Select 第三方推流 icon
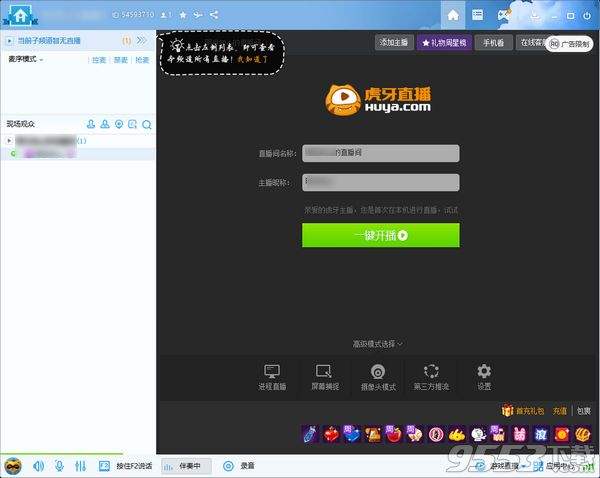This screenshot has width=600, height=478. (x=431, y=377)
